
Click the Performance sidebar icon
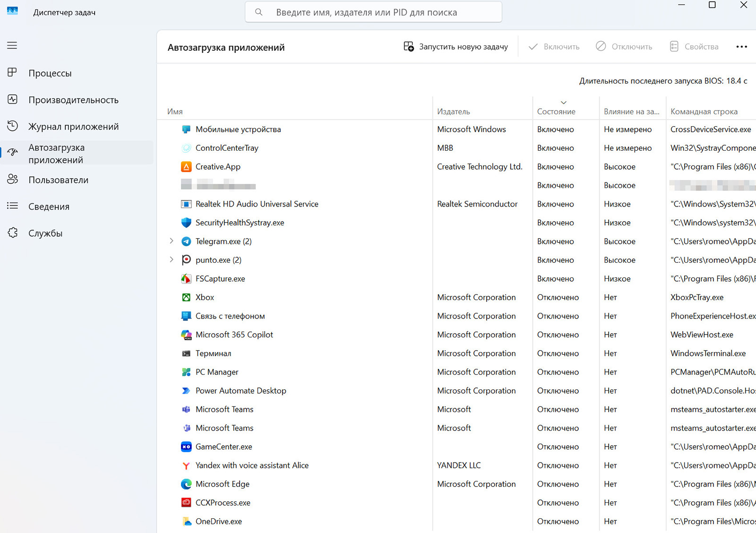[x=12, y=99]
